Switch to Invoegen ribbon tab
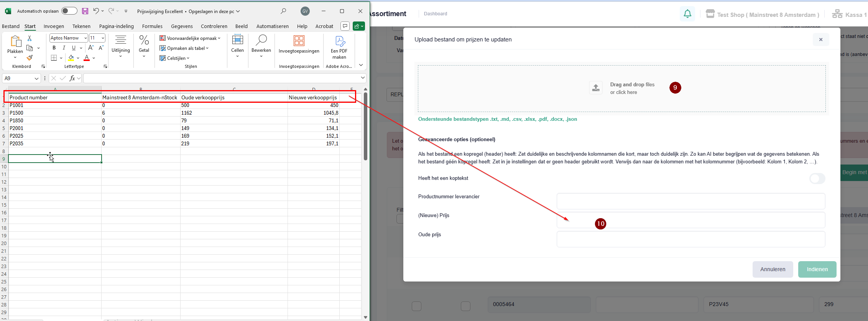868x321 pixels. click(x=54, y=26)
